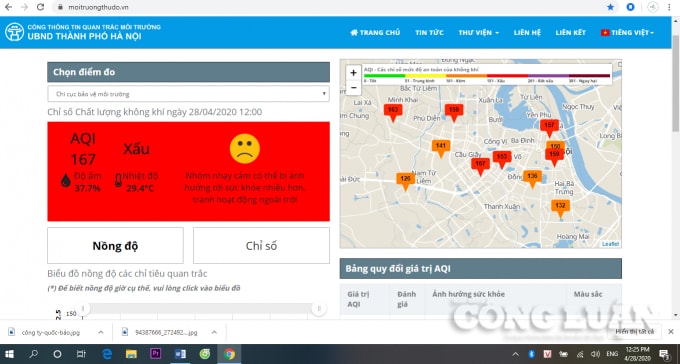
Task: Click the map zoom out minus button
Action: (x=353, y=88)
